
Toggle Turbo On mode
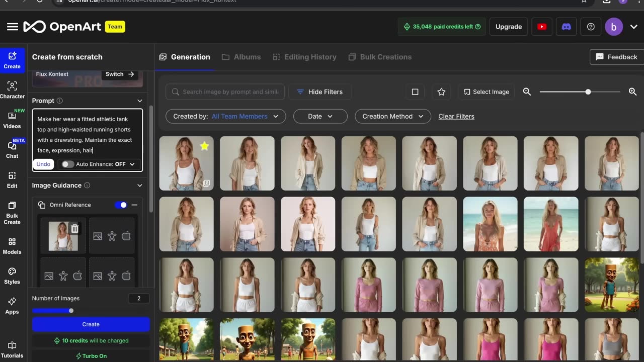click(x=91, y=356)
